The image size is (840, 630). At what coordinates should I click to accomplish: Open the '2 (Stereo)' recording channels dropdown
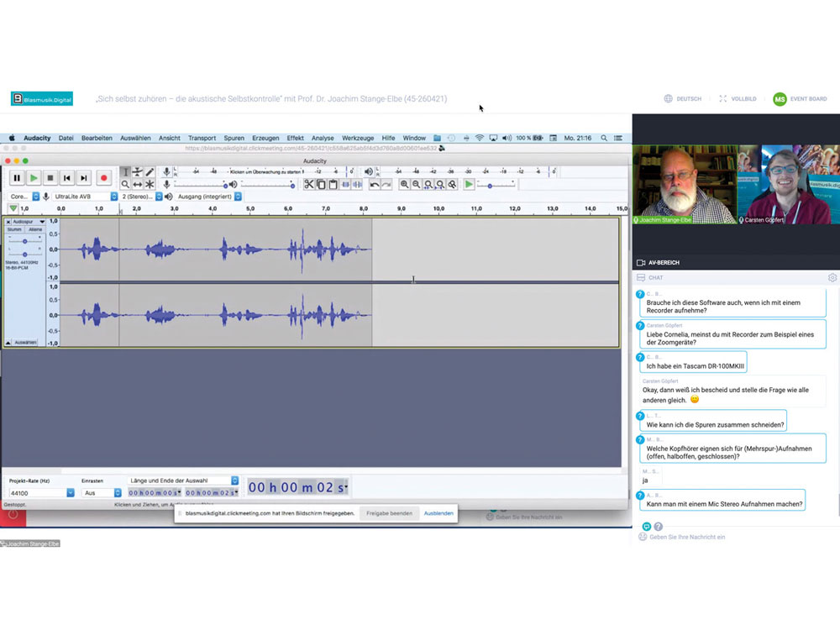click(141, 197)
